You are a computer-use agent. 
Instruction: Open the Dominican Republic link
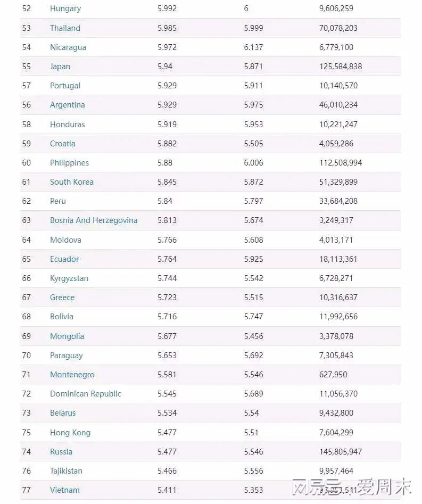tap(85, 394)
